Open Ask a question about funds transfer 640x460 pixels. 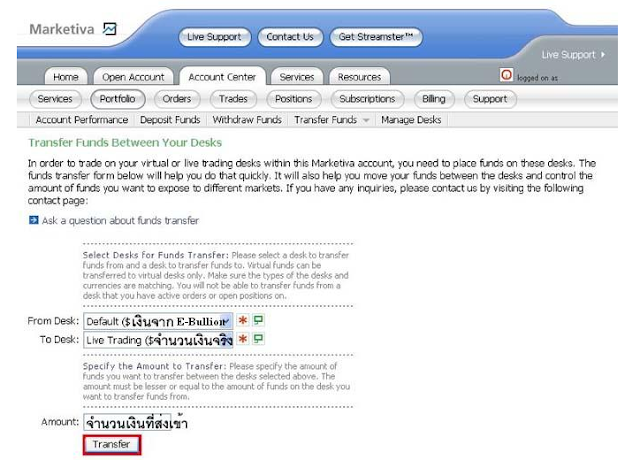(120, 221)
